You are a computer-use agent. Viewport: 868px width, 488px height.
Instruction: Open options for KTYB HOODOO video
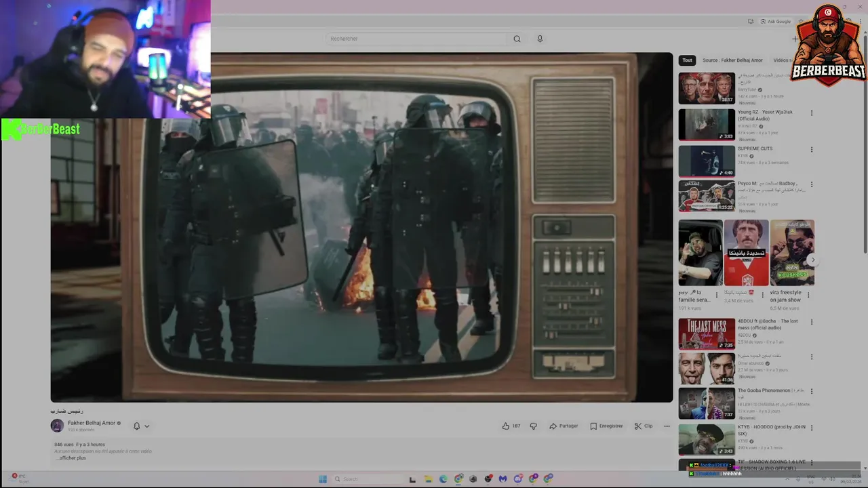pos(811,428)
